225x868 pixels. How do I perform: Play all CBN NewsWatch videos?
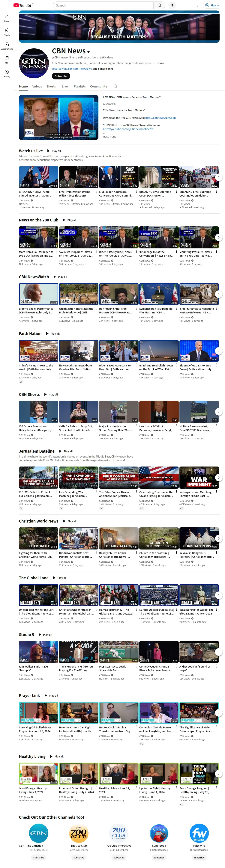tap(60, 277)
